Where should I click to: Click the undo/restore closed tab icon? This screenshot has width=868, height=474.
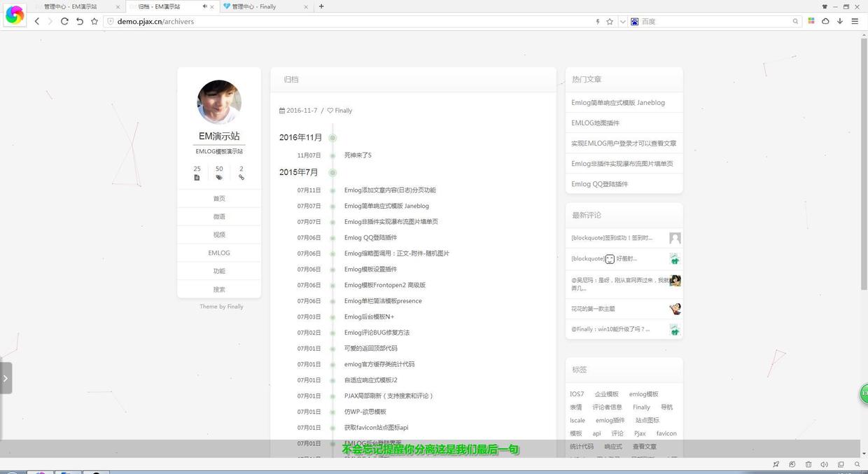[80, 22]
